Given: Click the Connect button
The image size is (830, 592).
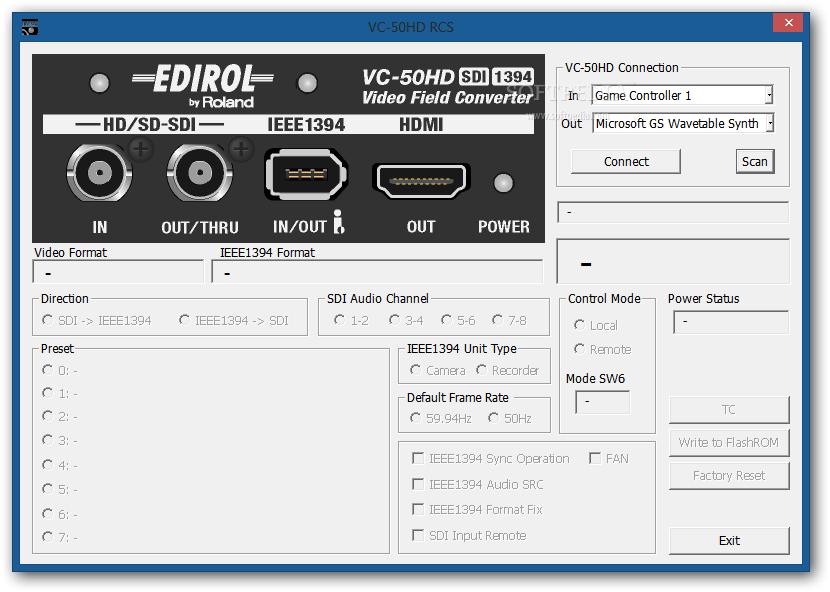Looking at the screenshot, I should [x=626, y=162].
